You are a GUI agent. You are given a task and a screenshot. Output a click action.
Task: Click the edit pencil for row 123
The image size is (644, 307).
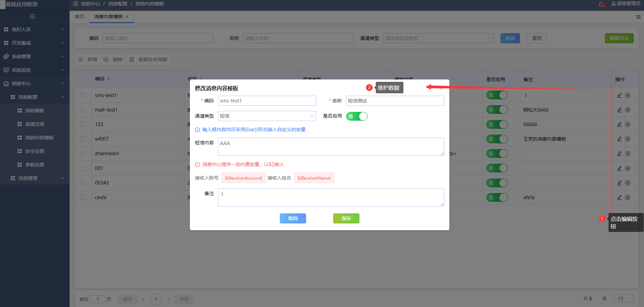tap(619, 124)
